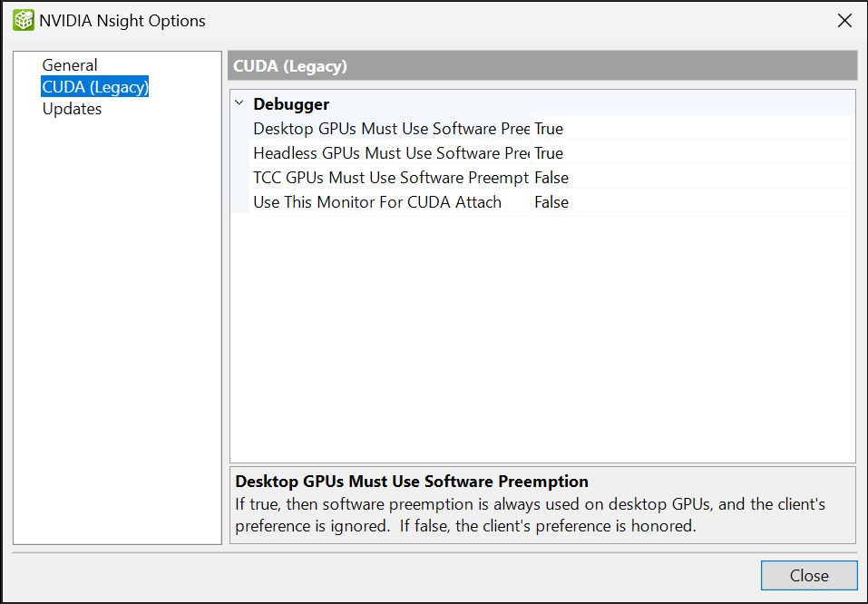Open the Updates options page
868x604 pixels.
click(x=72, y=109)
